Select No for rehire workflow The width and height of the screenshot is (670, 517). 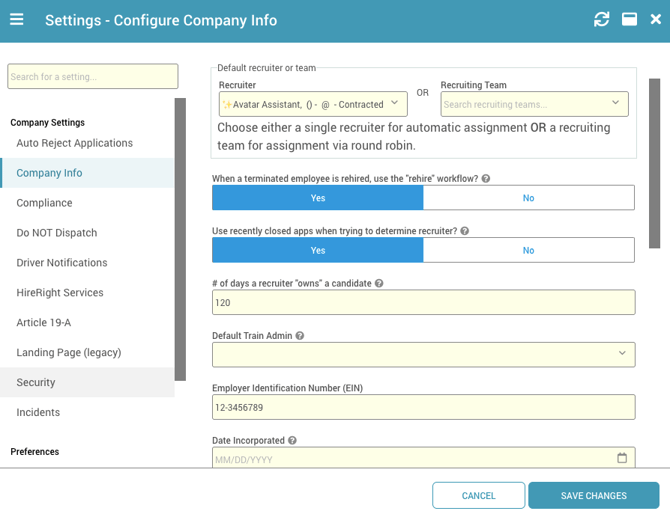click(528, 198)
